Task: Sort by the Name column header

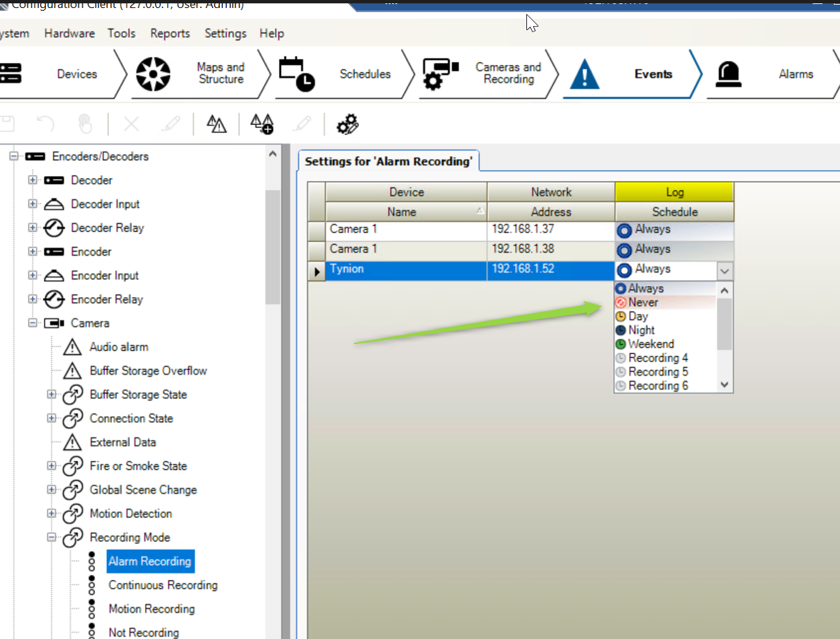Action: [x=401, y=212]
